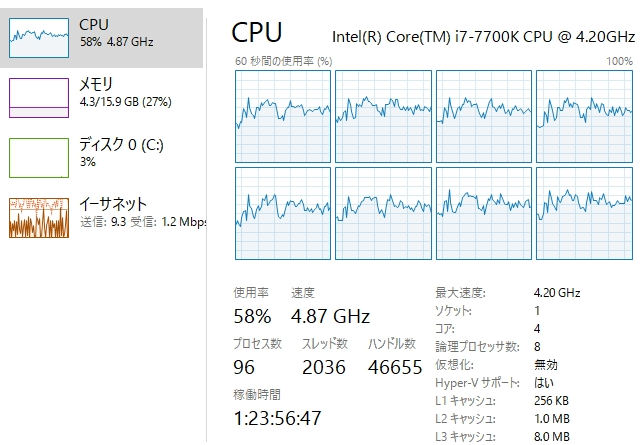Click the uptime value 1:23:56:47
The image size is (642, 445).
point(278,417)
